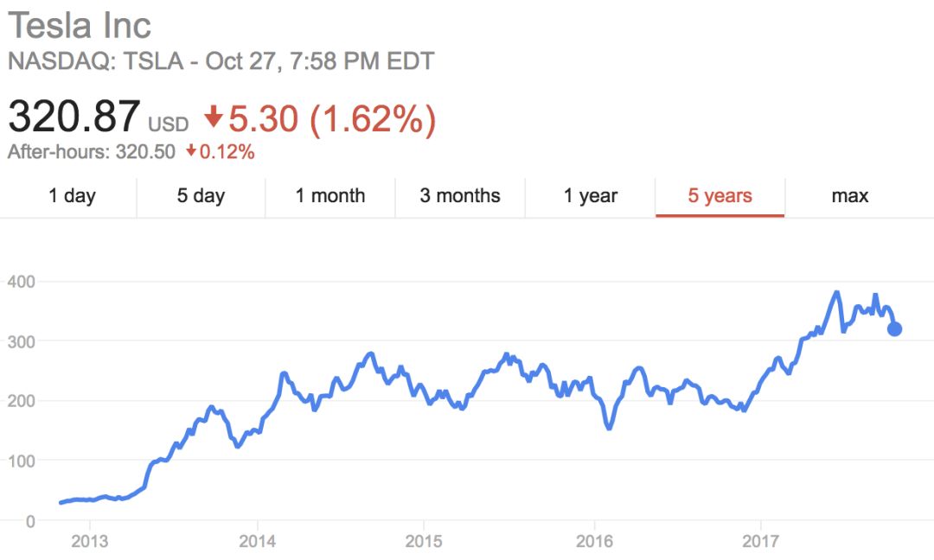934x560 pixels.
Task: Click the 320.87 USD price
Action: (97, 118)
